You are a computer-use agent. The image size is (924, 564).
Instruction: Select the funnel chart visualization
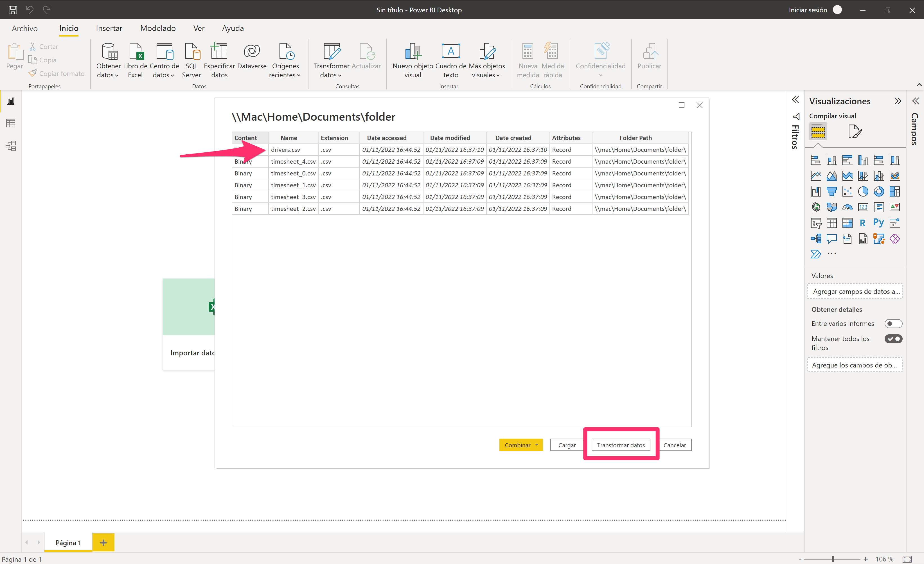(x=831, y=192)
